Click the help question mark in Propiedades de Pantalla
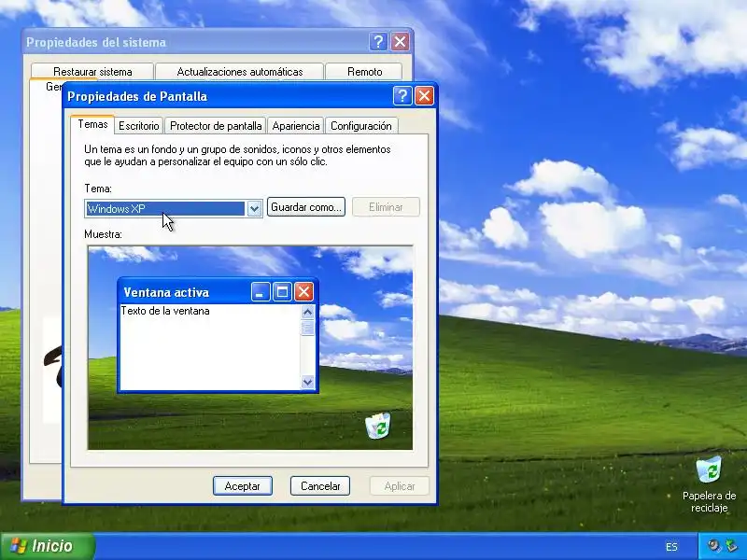Viewport: 747px width, 560px height. [402, 96]
